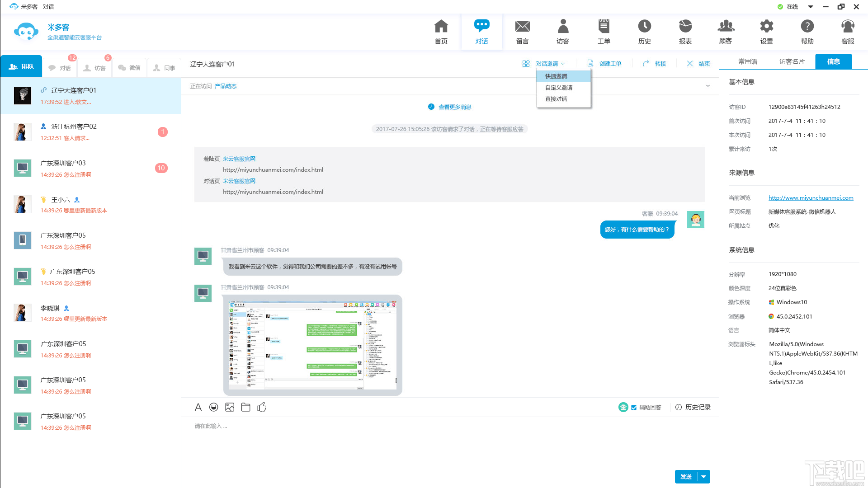Open the 留言 messages icon

click(522, 27)
